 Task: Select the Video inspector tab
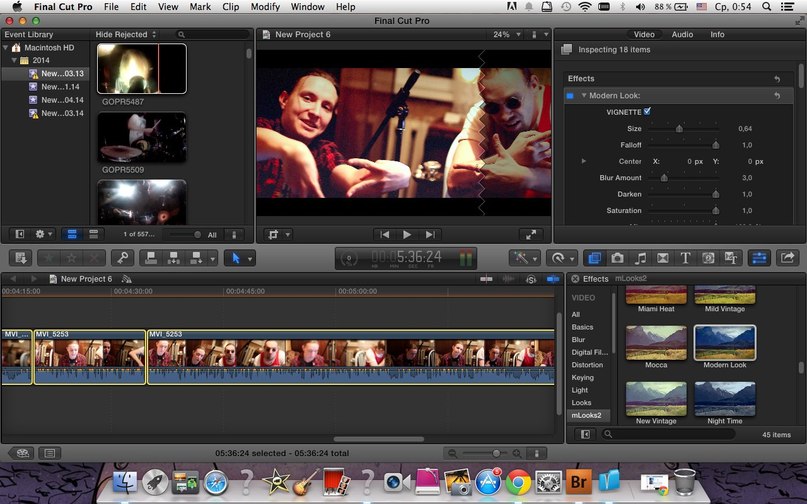point(644,34)
